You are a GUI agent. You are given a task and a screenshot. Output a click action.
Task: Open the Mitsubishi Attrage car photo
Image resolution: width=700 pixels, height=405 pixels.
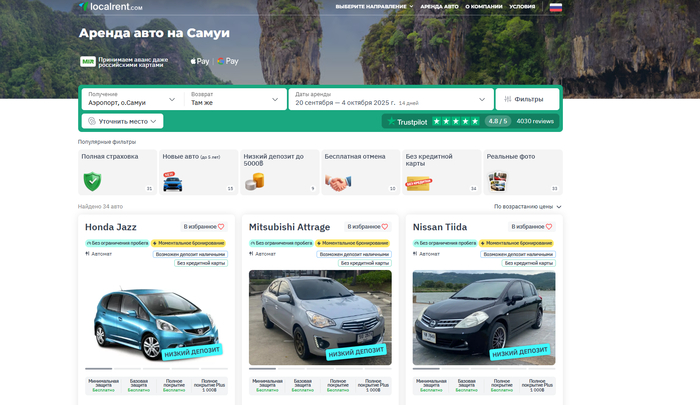point(320,317)
